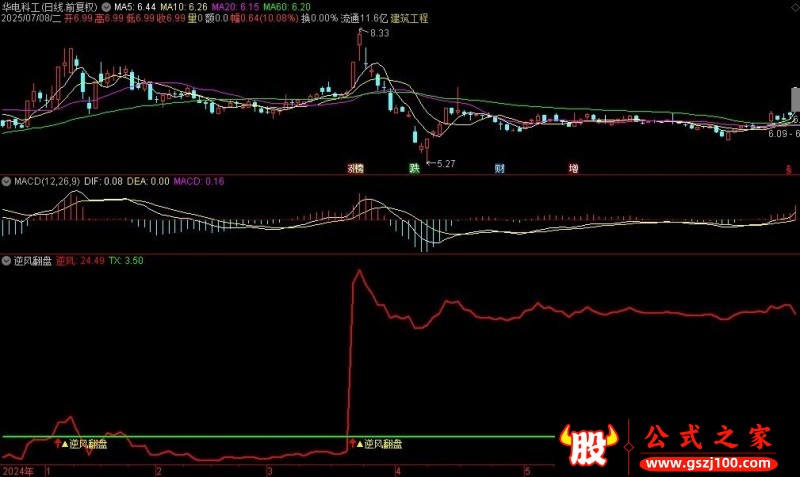Click the 8.33 high price label
Viewport: 800px width, 477px height.
click(x=380, y=33)
